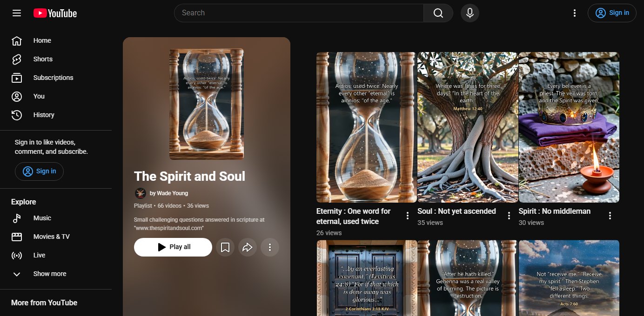Click the playlist hourglass cover image

click(x=207, y=104)
